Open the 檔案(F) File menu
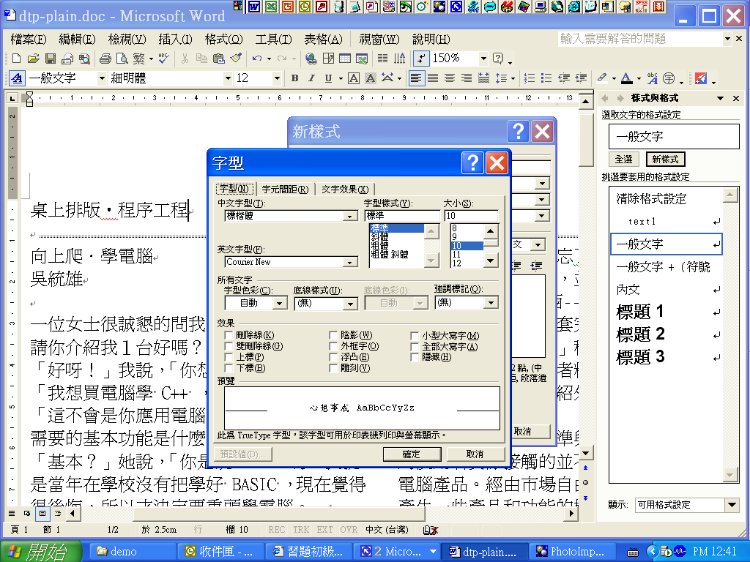The image size is (750, 562). pyautogui.click(x=28, y=39)
